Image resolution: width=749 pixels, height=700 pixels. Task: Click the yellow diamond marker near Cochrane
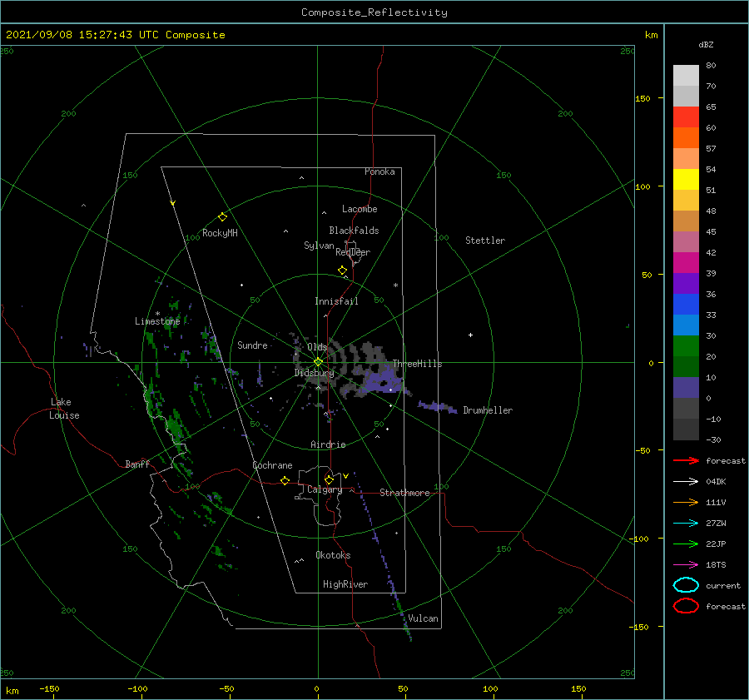[285, 481]
